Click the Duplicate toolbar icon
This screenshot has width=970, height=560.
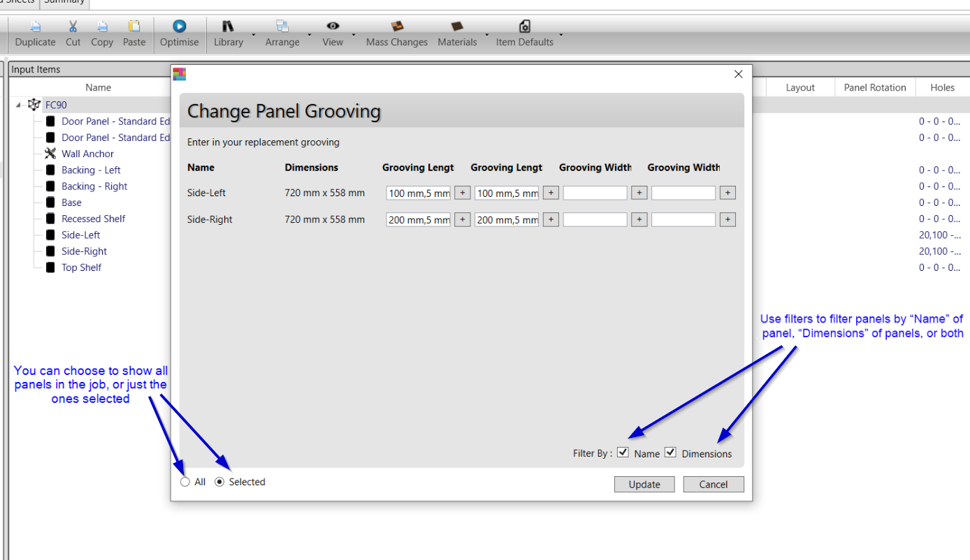(x=35, y=27)
